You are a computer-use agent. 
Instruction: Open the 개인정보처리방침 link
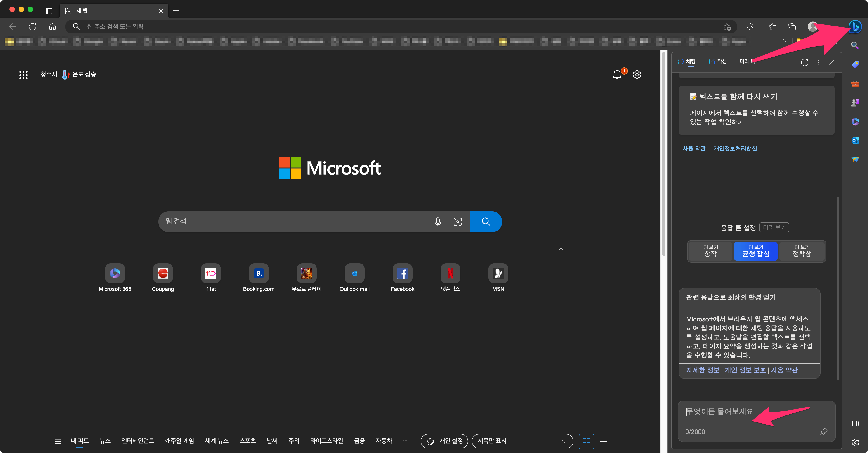click(735, 148)
